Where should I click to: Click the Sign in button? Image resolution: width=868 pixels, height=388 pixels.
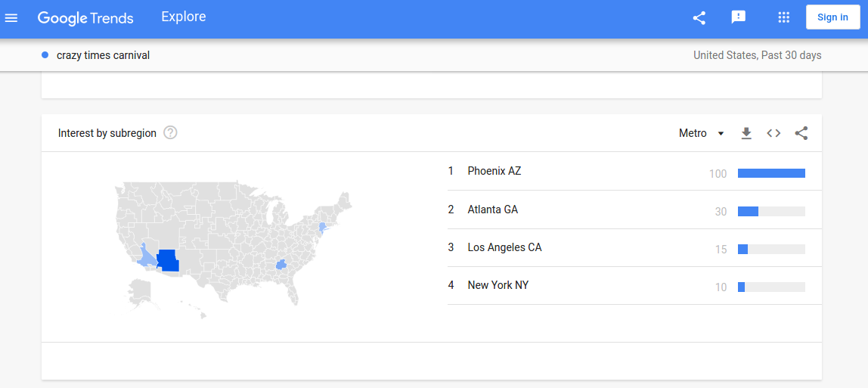(x=832, y=17)
